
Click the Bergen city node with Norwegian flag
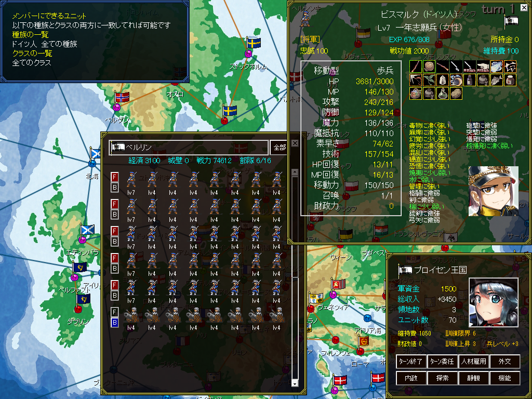[x=117, y=107]
